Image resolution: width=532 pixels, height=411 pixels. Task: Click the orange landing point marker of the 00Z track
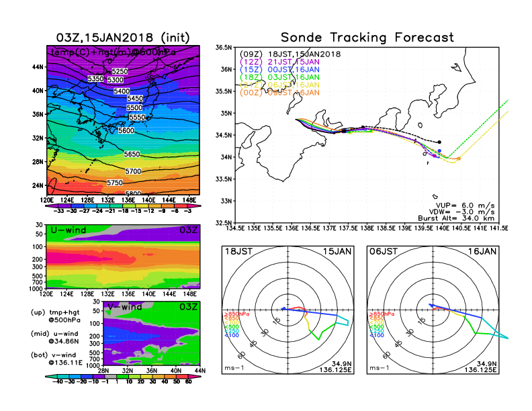(x=459, y=158)
